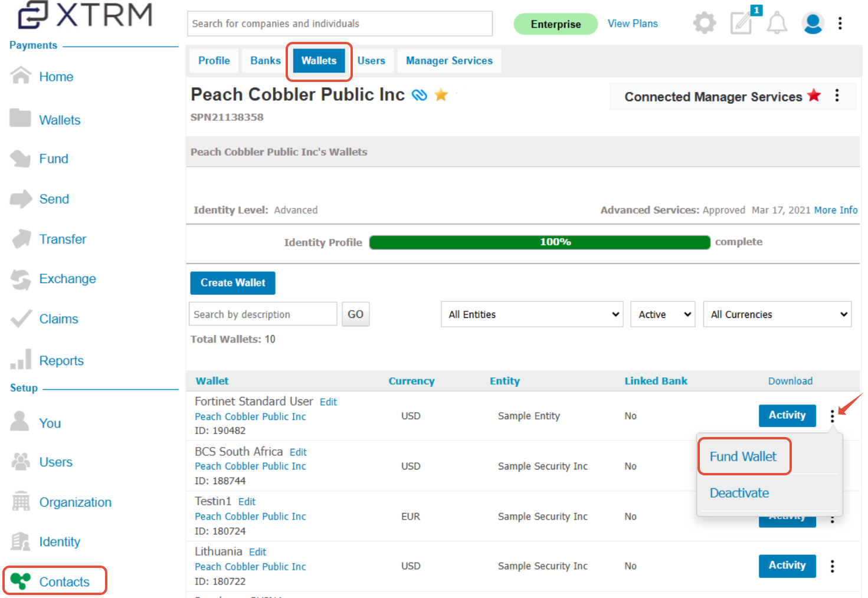
Task: Open kebab menu for Fortinet Standard User wallet
Action: (832, 416)
